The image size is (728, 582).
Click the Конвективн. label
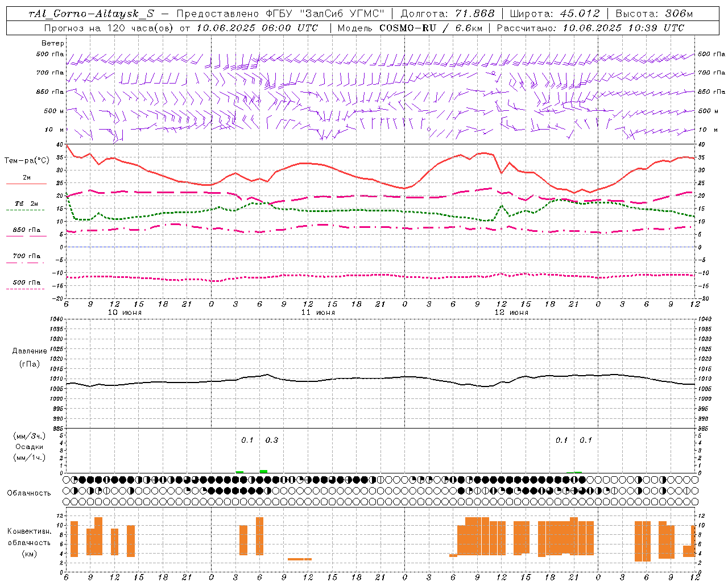click(x=29, y=531)
